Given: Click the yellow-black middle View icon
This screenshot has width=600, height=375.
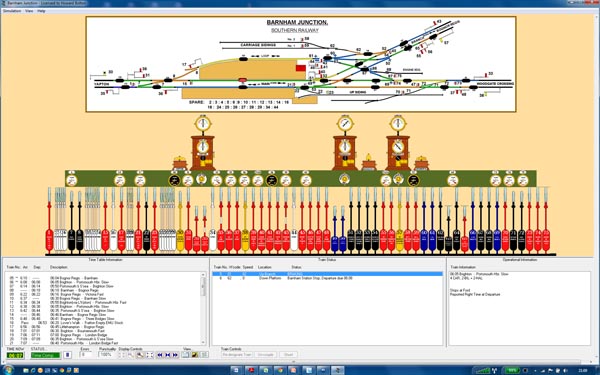Looking at the screenshot, I should click(195, 355).
